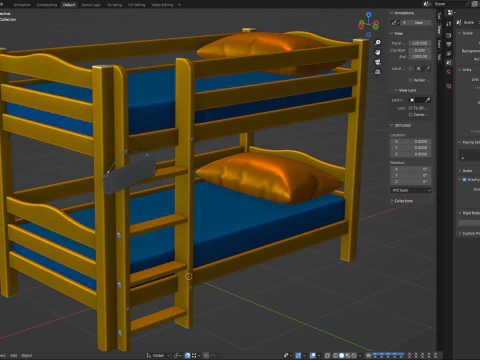
Task: Collapse the 3D Cursor panel
Action: click(x=392, y=125)
